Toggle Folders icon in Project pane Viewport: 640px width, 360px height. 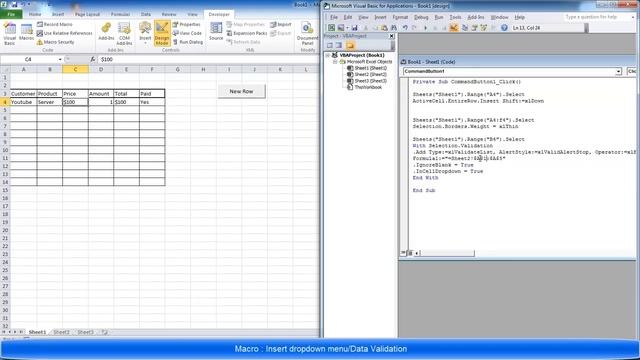click(350, 45)
